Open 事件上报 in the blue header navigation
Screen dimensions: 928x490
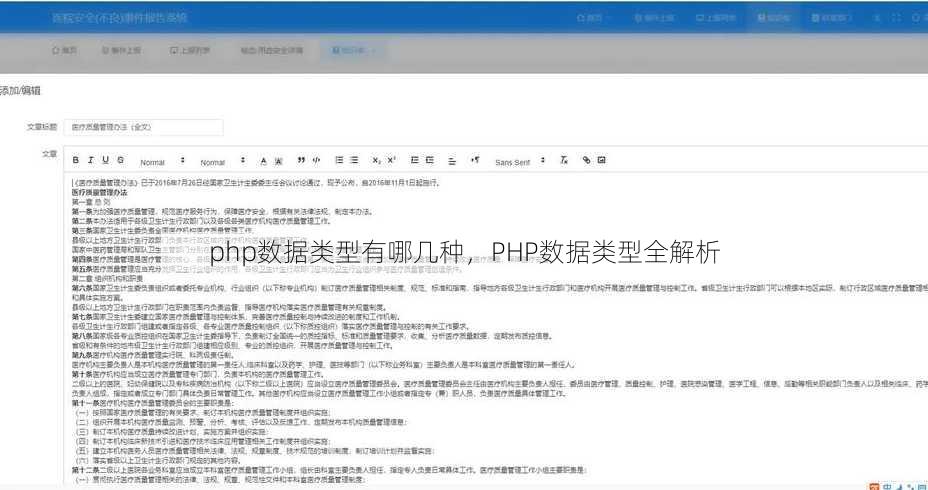(654, 18)
